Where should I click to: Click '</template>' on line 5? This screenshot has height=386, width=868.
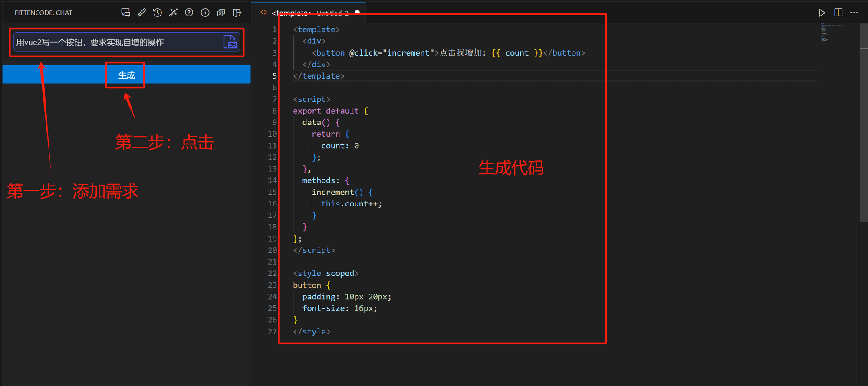click(x=319, y=76)
